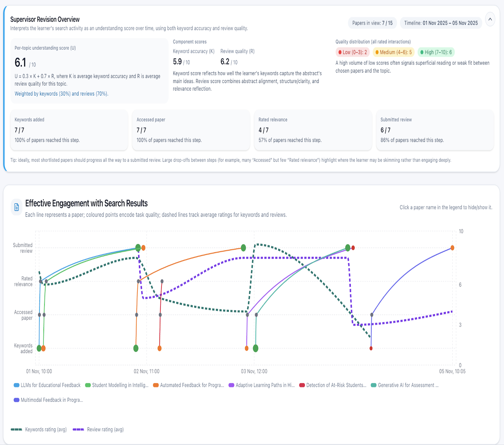
Task: Click the Timeline date range pill
Action: tap(441, 23)
